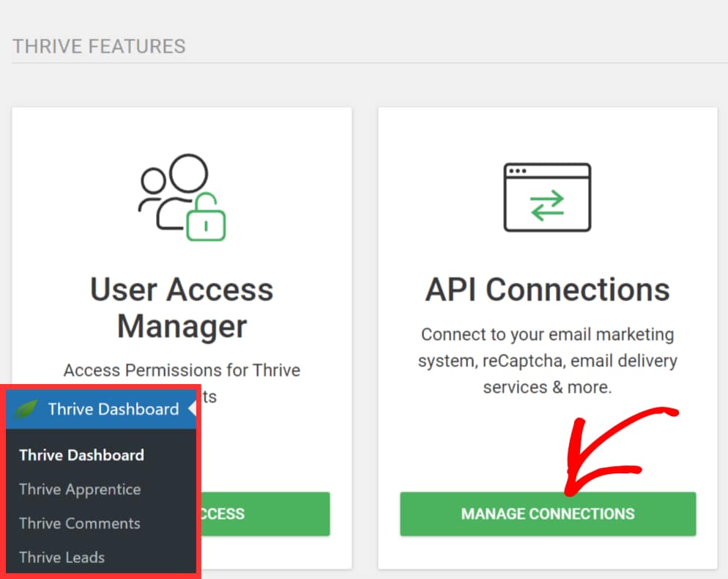
Task: Click the three dots in browser window icon
Action: point(517,172)
